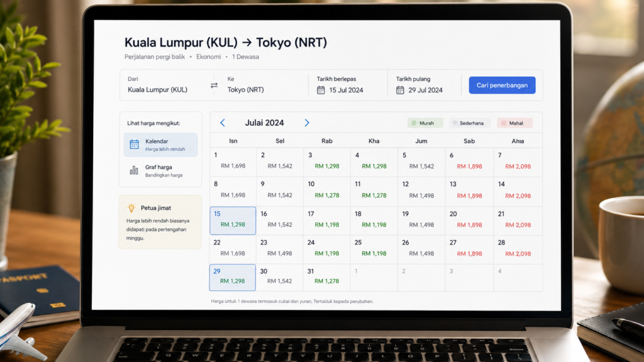Open departure date calendar icon
The image size is (644, 362).
point(321,90)
